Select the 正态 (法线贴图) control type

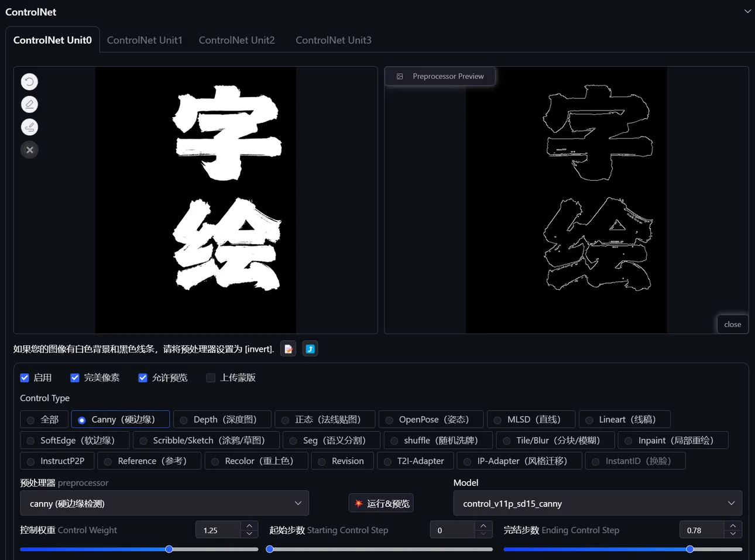pos(325,420)
